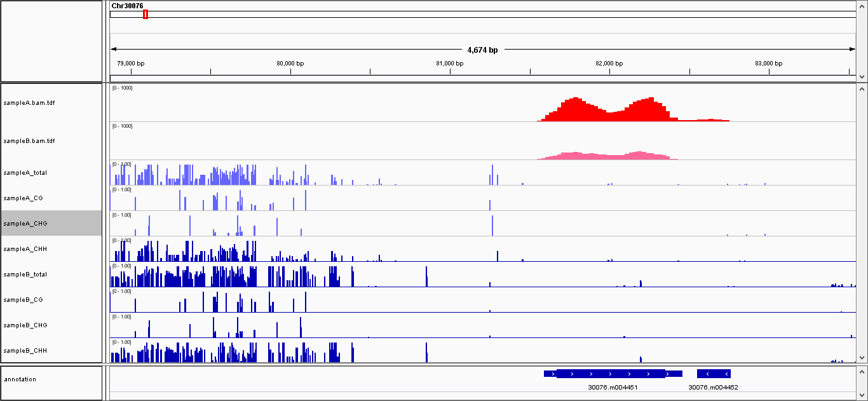This screenshot has height=401, width=868.
Task: Click the sampleB_CG track name
Action: [x=23, y=300]
